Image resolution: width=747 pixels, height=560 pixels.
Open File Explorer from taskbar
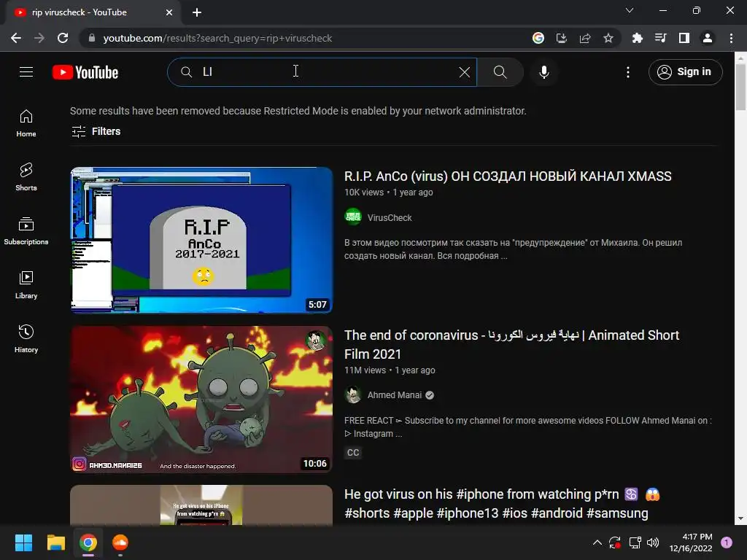click(x=55, y=542)
